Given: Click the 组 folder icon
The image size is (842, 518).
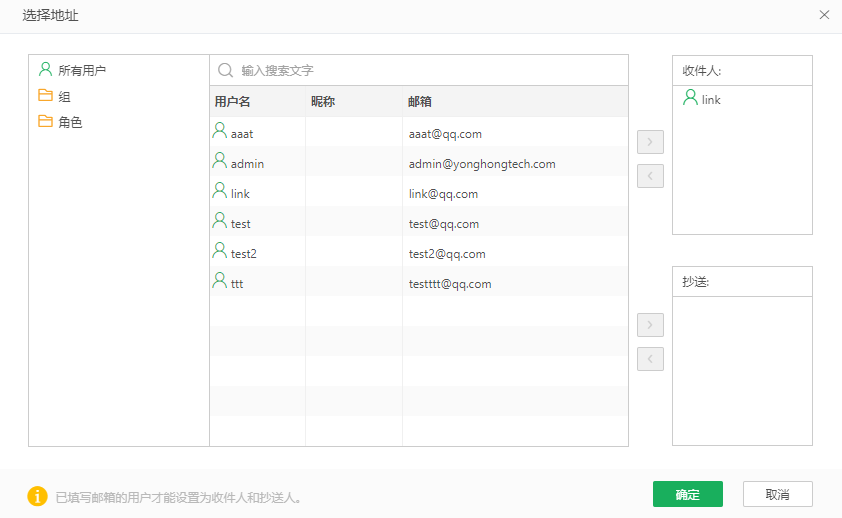Looking at the screenshot, I should click(46, 95).
